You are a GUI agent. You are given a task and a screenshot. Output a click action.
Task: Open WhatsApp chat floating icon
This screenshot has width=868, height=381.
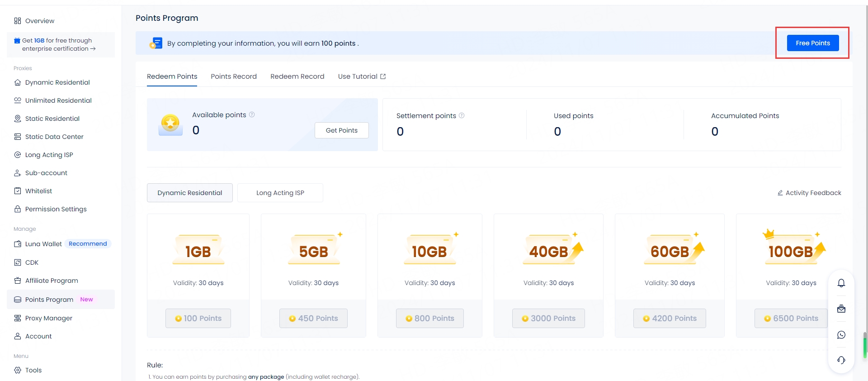(841, 335)
